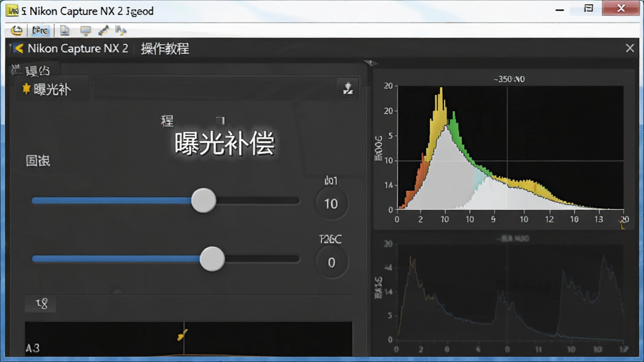
Task: Click the round value field showing 0
Action: (331, 262)
